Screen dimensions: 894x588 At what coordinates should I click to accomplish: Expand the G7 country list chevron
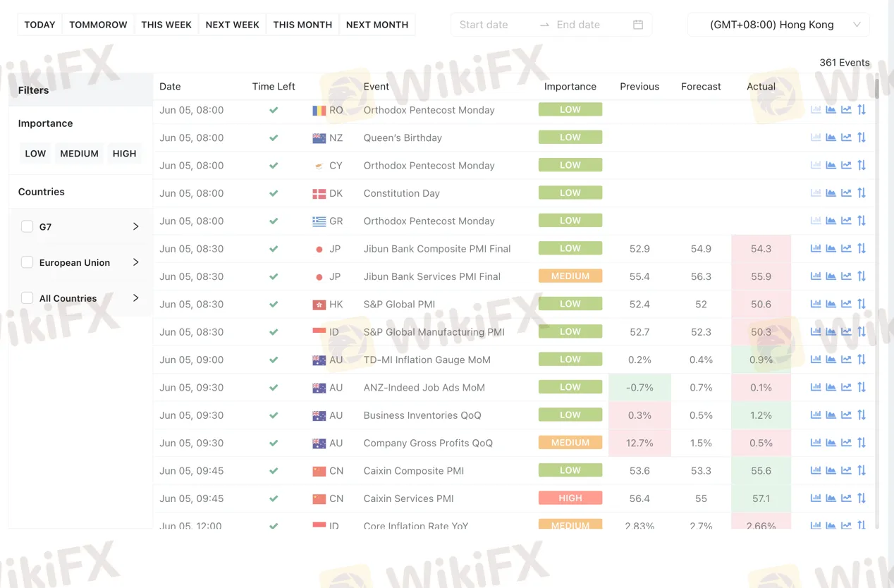(136, 226)
